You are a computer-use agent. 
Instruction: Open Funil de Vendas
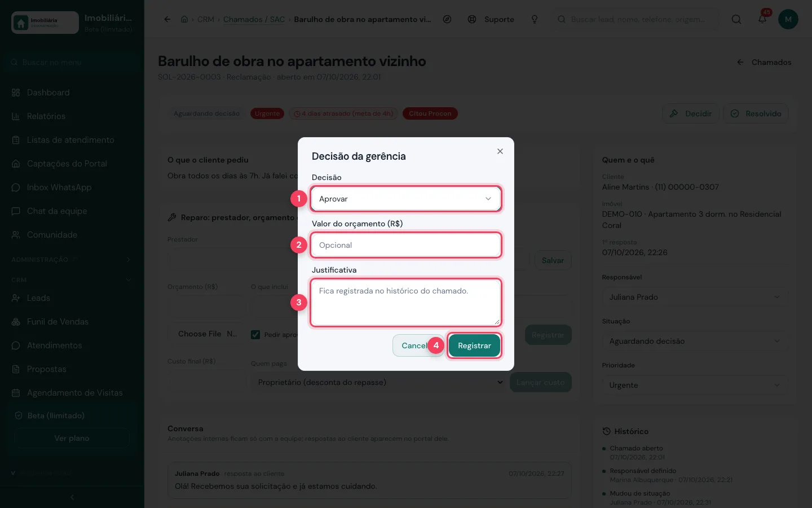point(72,322)
